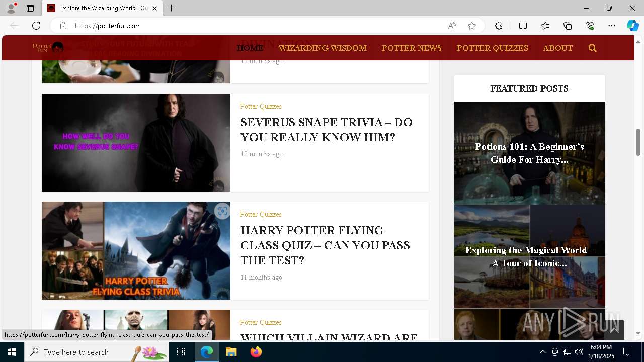Click the Type here to search box
644x362 pixels.
coord(97,352)
